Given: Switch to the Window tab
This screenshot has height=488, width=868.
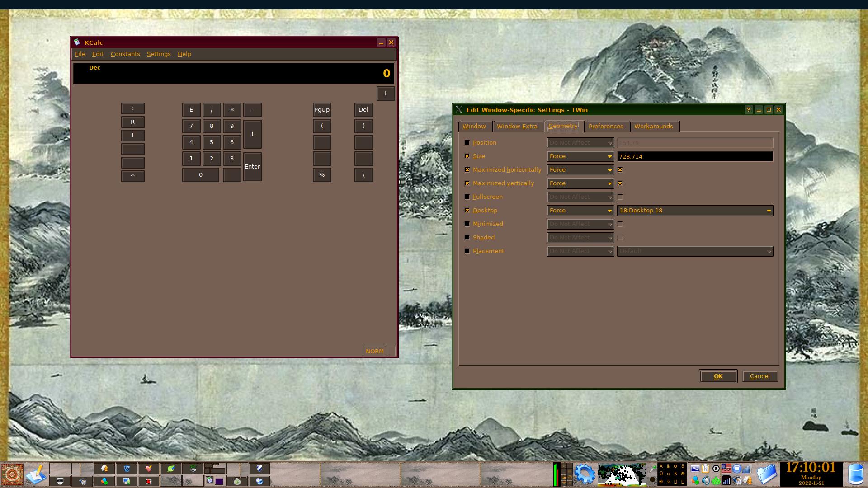Looking at the screenshot, I should [x=474, y=126].
